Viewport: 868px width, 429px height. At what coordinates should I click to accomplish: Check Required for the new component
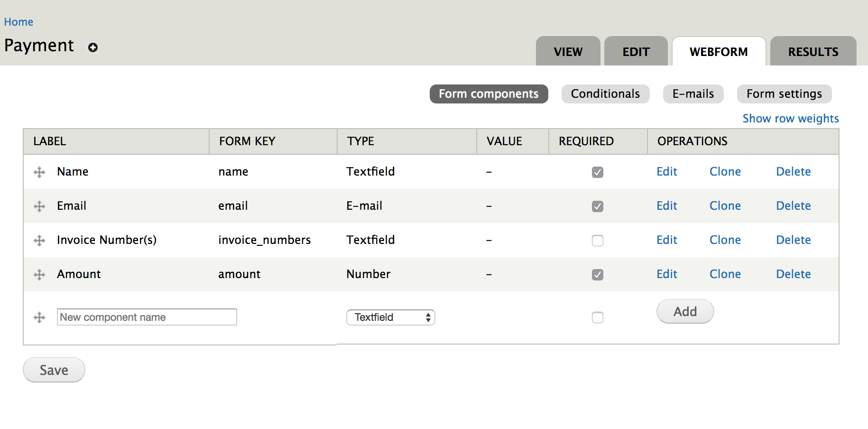[597, 317]
